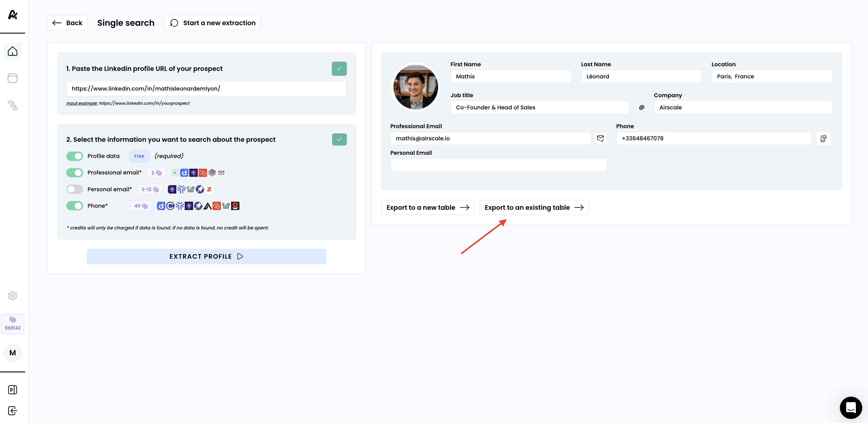Start a new extraction
The width and height of the screenshot is (868, 423).
pyautogui.click(x=213, y=23)
